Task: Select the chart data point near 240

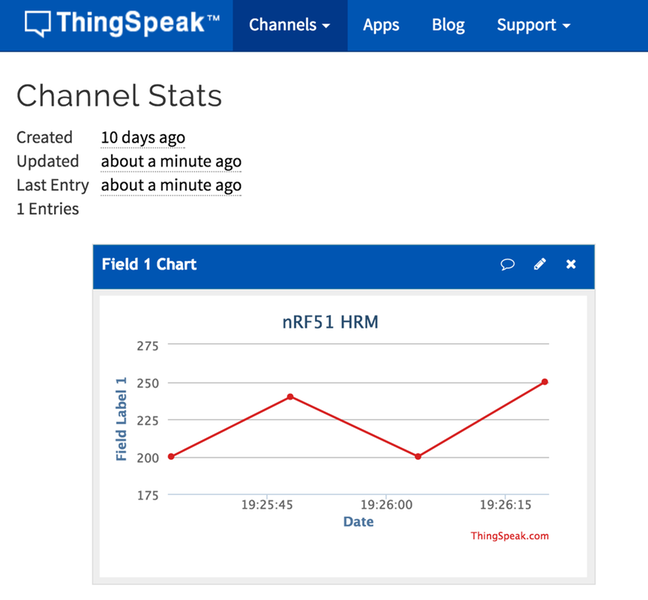Action: tap(290, 397)
